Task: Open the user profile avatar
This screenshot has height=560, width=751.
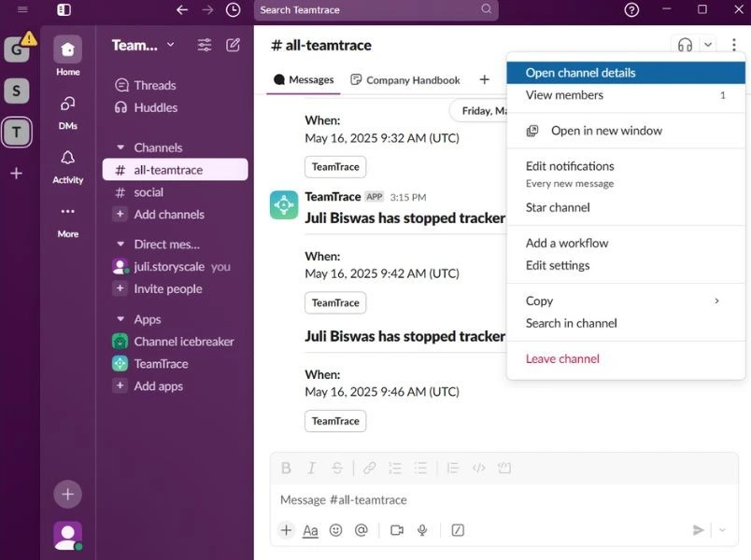Action: click(x=67, y=535)
